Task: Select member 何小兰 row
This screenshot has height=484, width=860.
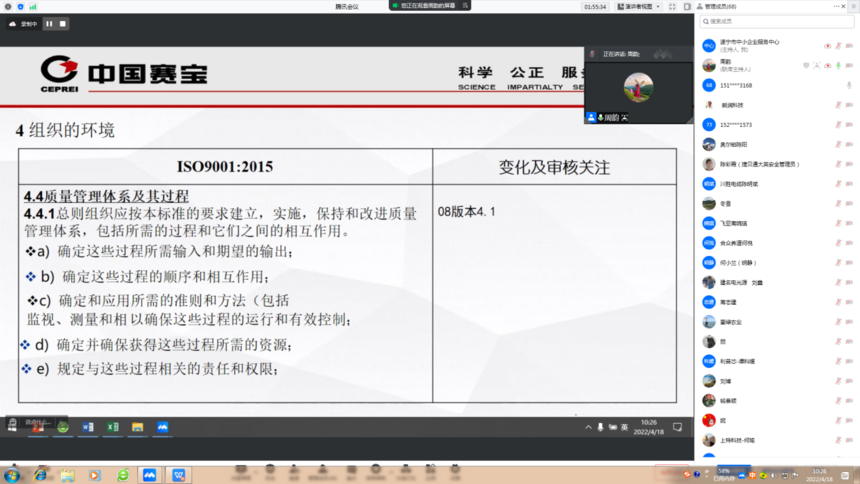Action: 777,262
